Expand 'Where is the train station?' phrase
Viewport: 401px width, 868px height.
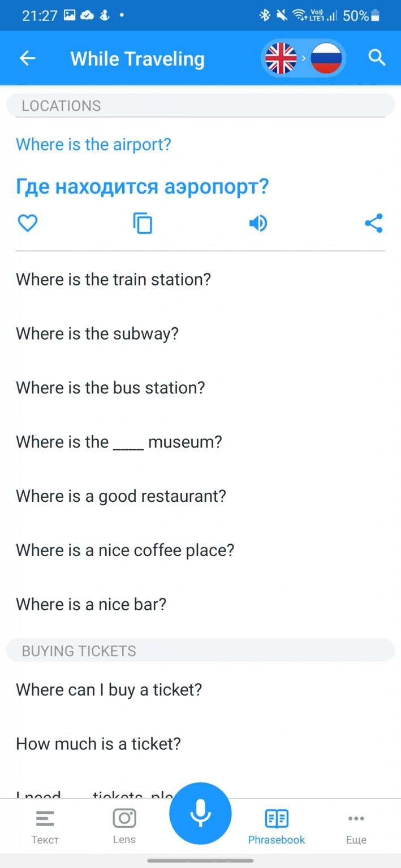click(x=113, y=280)
